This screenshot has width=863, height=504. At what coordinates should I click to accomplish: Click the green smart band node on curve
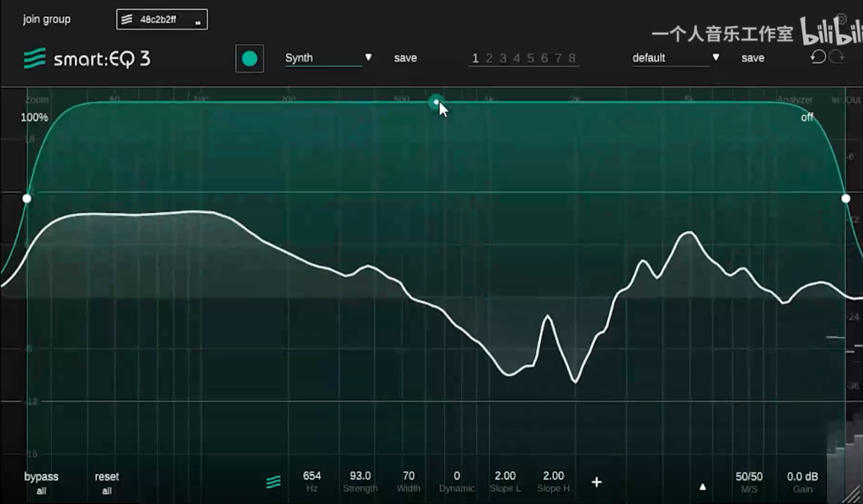point(435,103)
